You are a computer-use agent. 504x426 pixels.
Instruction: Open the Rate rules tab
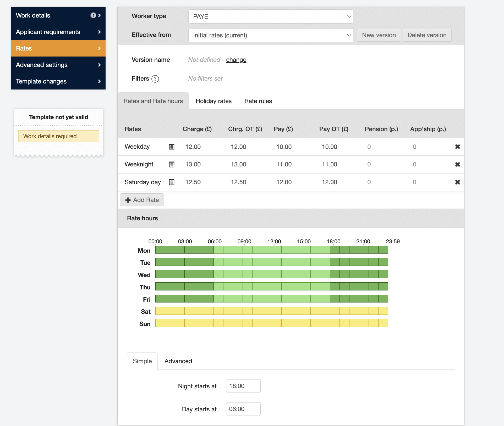click(258, 101)
